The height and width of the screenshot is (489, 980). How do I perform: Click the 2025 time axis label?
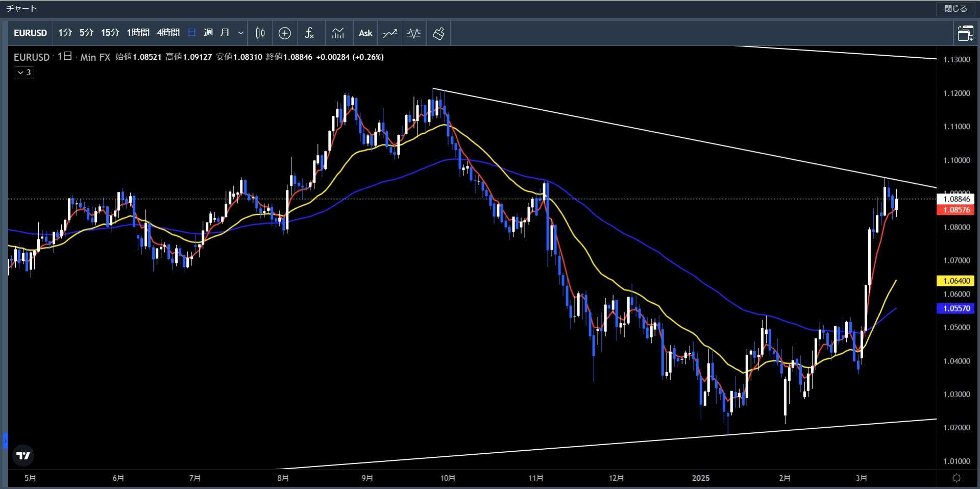coord(701,478)
